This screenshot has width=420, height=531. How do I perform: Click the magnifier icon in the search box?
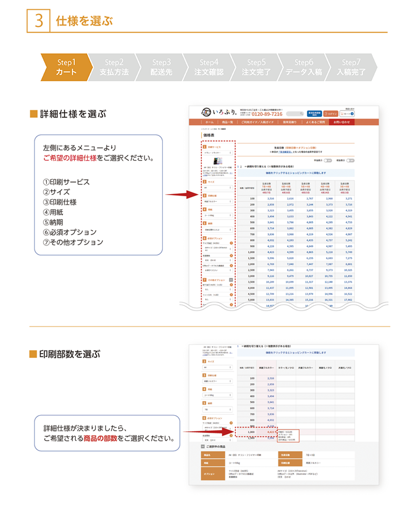point(301,114)
